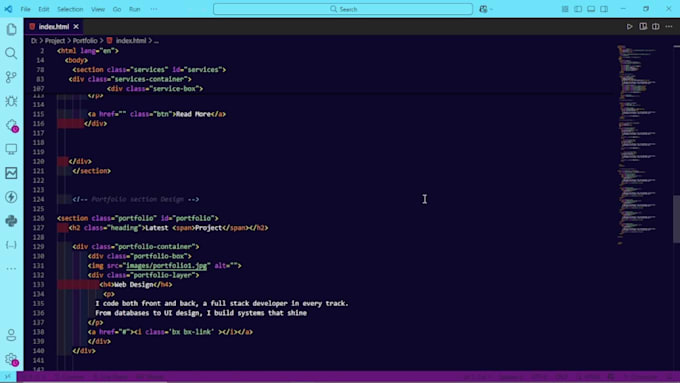Open remote window indicator in status bar

pyautogui.click(x=8, y=376)
